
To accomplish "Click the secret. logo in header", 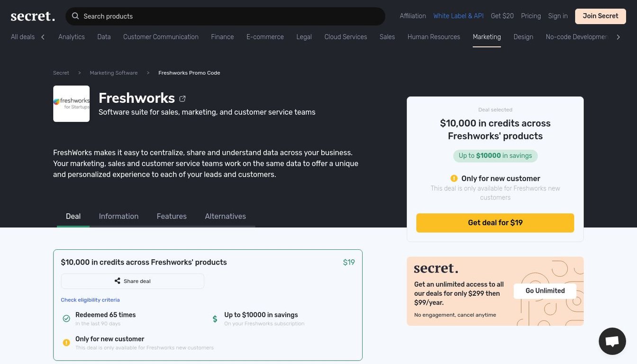I will [33, 16].
